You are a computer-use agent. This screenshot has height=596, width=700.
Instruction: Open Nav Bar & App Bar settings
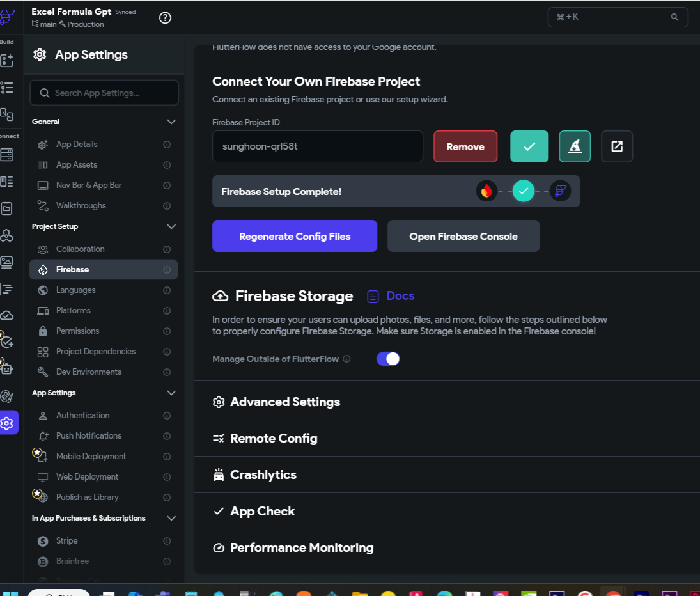104,185
